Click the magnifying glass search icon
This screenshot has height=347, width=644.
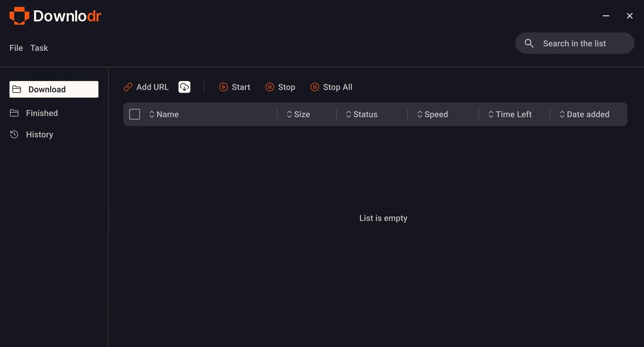click(529, 43)
